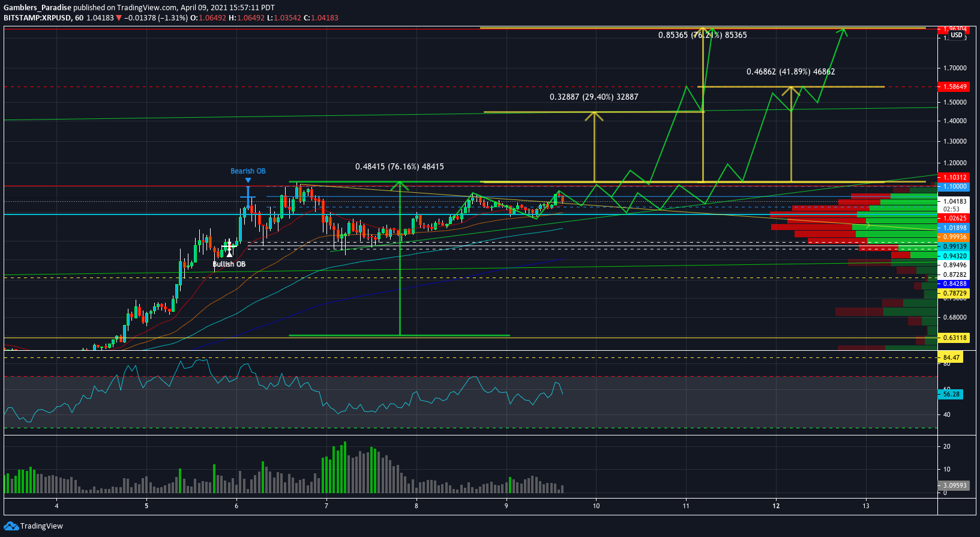This screenshot has height=537, width=980.
Task: Click the 0.48415 (76.16%) measurement label
Action: coord(400,166)
